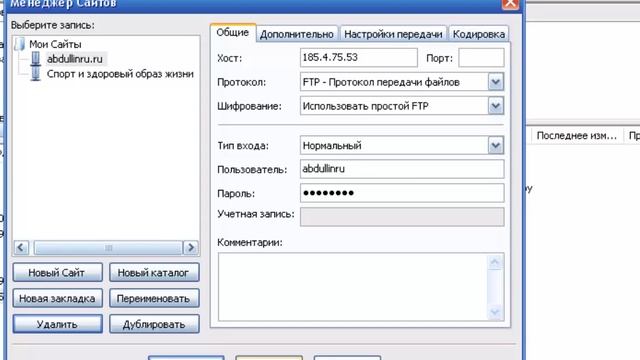The width and height of the screenshot is (640, 360).
Task: Click site list scroll right arrow
Action: [x=190, y=248]
